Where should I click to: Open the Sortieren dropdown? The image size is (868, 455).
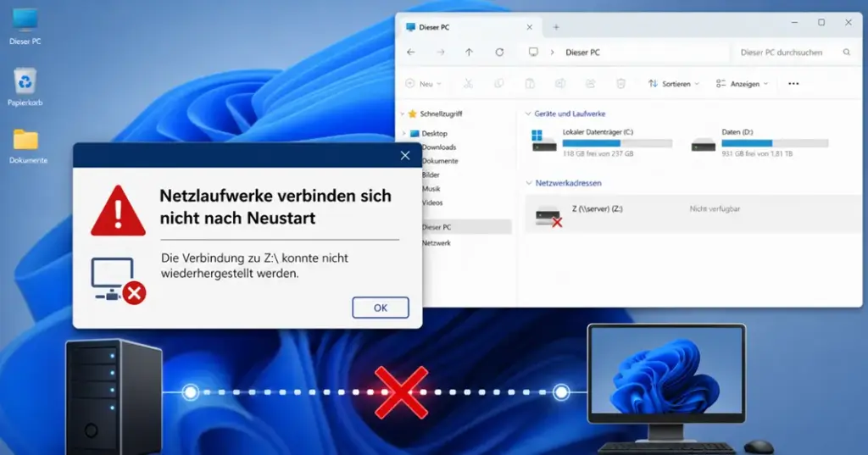[674, 84]
